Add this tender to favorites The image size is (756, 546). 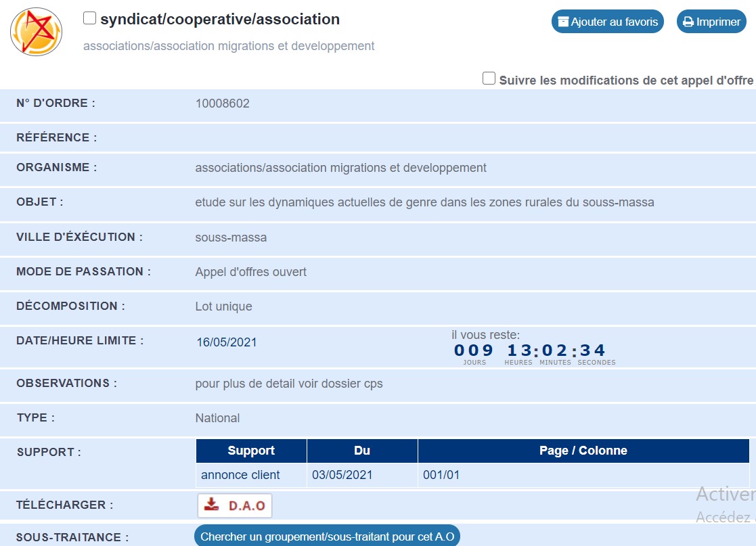pos(607,22)
